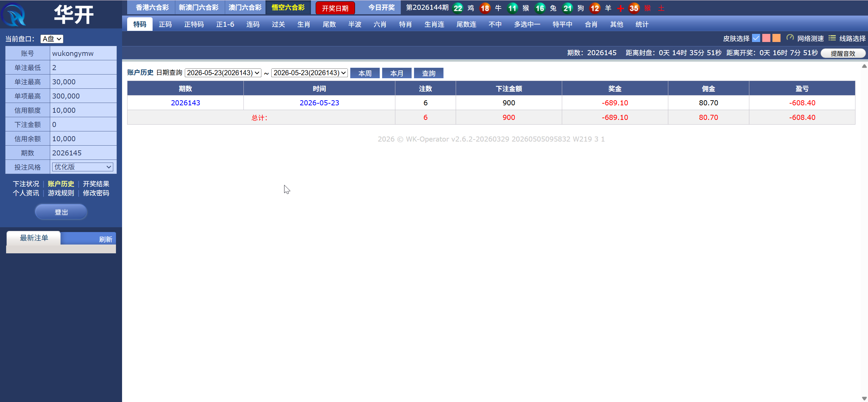Click 刷新 to refresh latest bets
This screenshot has width=868, height=402.
[105, 239]
